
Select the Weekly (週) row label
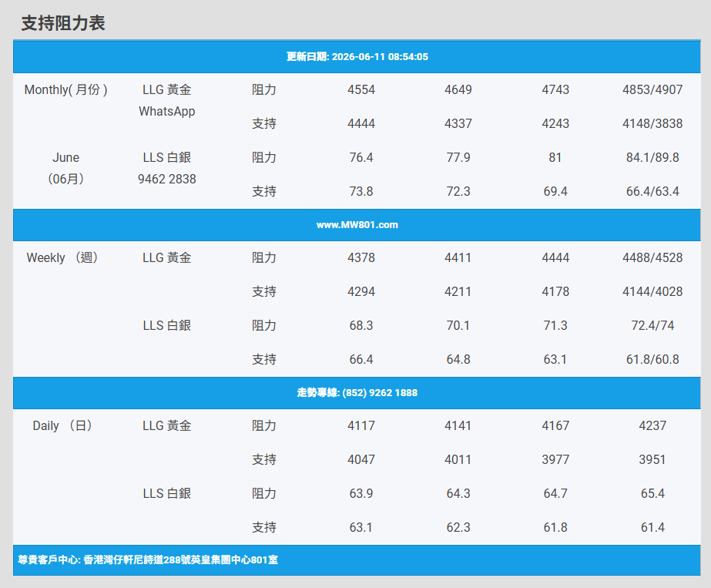pos(62,257)
